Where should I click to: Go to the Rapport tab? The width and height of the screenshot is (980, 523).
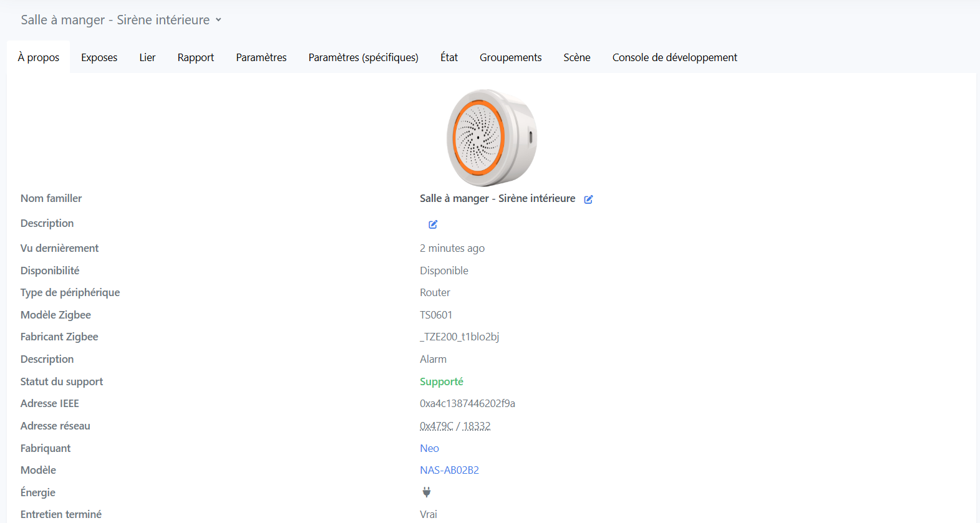pyautogui.click(x=196, y=57)
